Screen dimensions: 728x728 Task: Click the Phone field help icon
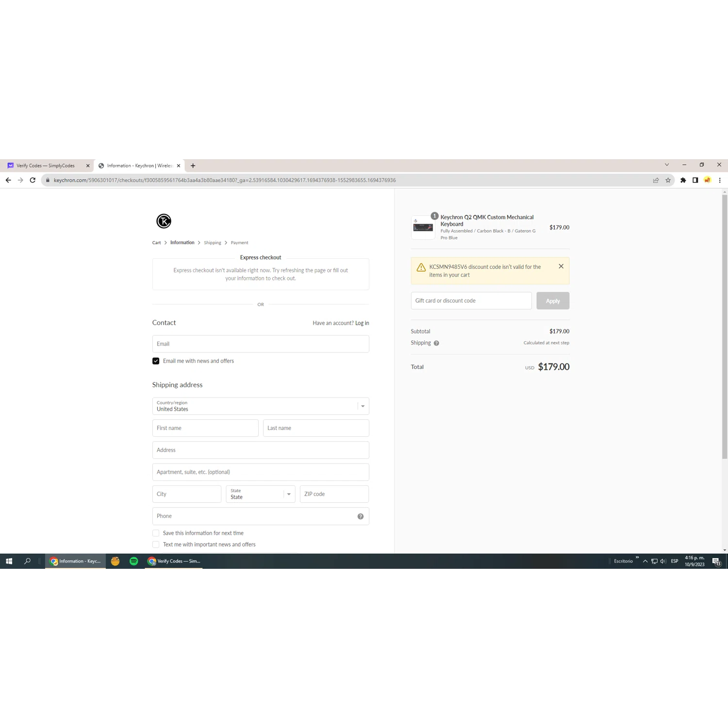click(361, 516)
